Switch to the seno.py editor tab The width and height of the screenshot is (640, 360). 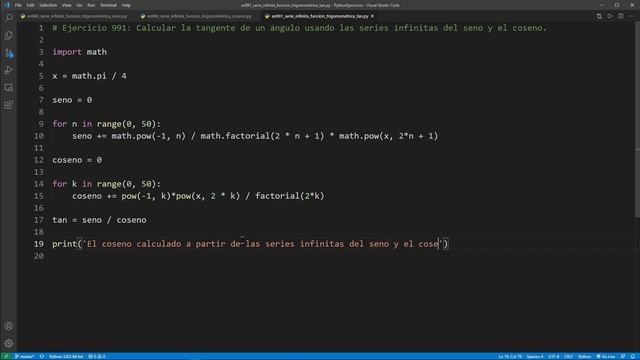click(x=74, y=16)
